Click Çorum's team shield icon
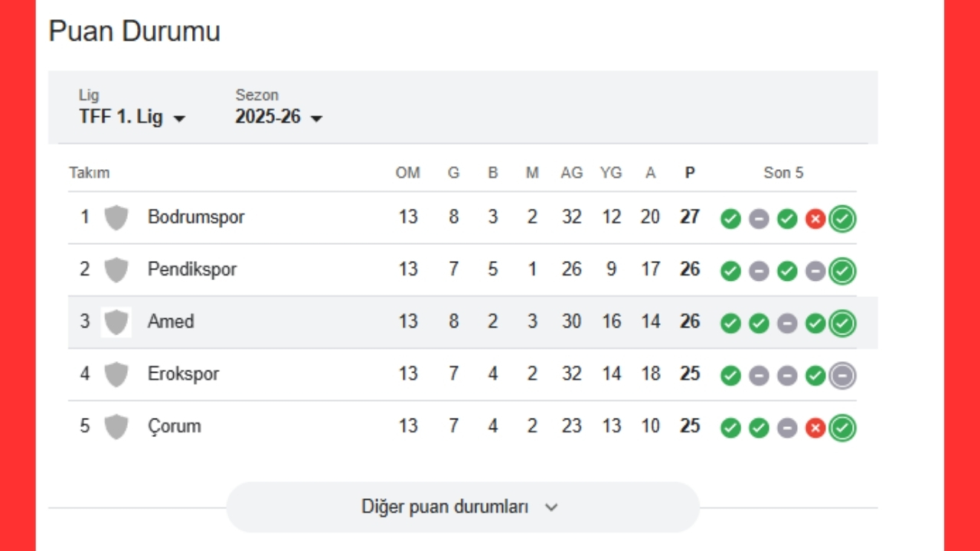Screen dimensions: 980x551 [116, 426]
